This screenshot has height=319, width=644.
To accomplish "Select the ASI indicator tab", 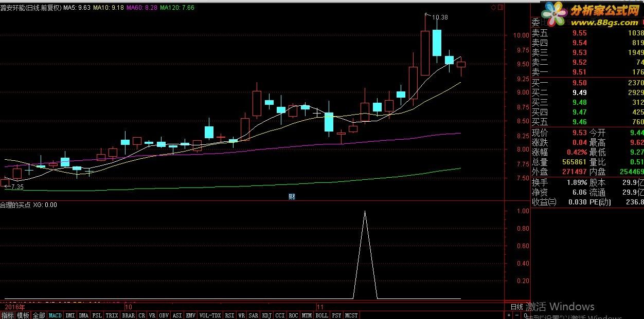I will 177,315.
